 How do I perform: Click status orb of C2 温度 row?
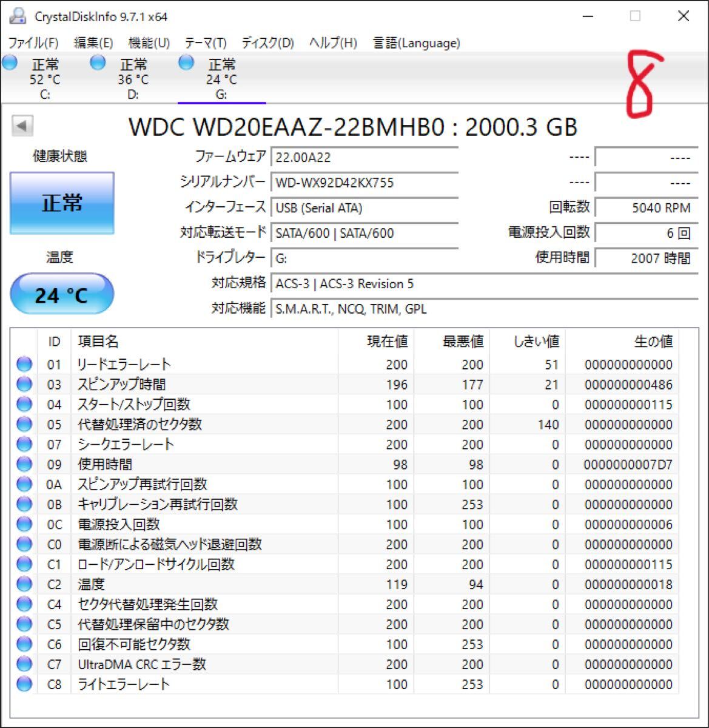(24, 585)
